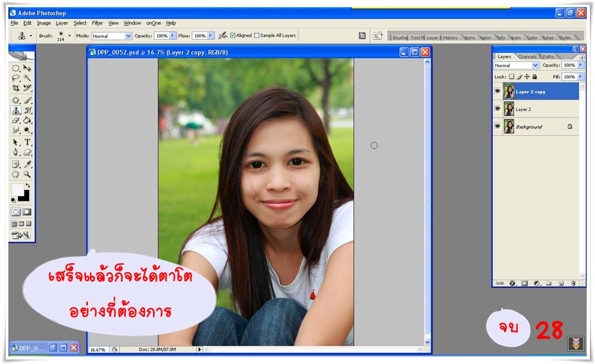Select the Type tool
Viewport: 595px width, 364px height.
(x=28, y=143)
